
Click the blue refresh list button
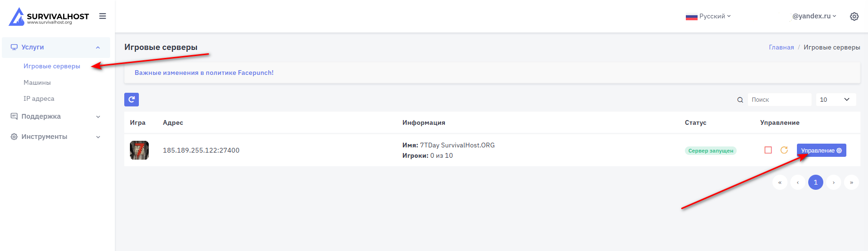pyautogui.click(x=131, y=99)
